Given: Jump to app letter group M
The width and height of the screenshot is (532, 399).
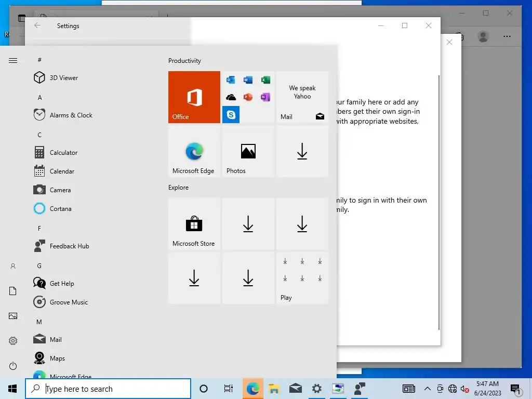Looking at the screenshot, I should (39, 322).
